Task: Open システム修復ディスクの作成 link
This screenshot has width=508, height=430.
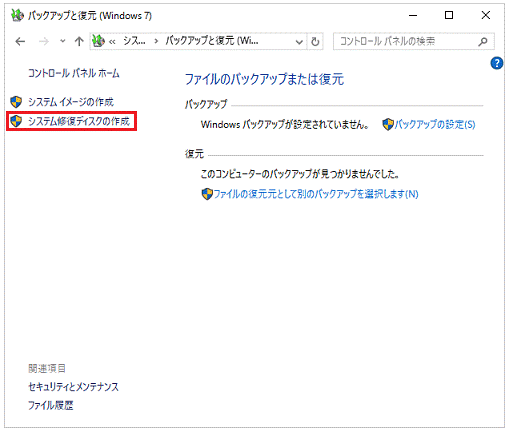Action: click(79, 121)
